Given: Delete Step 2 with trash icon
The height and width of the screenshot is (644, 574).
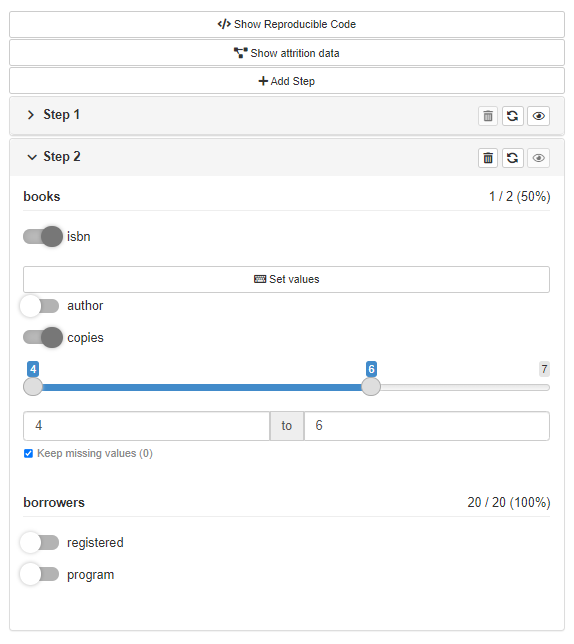Looking at the screenshot, I should (488, 158).
